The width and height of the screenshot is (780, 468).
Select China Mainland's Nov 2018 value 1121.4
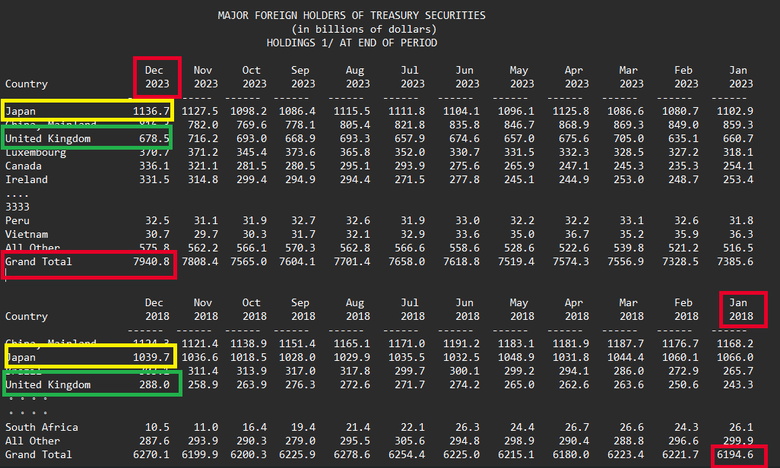pos(200,344)
